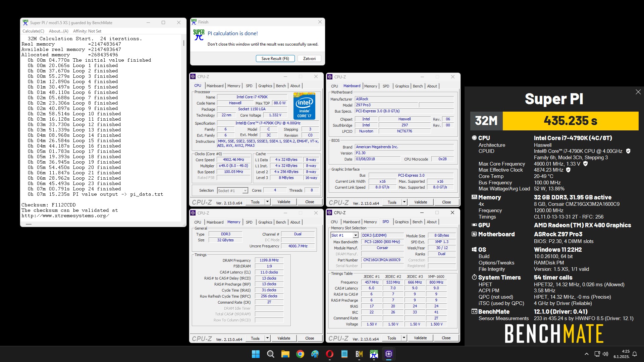Image resolution: width=644 pixels, height=362 pixels.
Task: Show hidden tray icons chevron
Action: click(586, 354)
